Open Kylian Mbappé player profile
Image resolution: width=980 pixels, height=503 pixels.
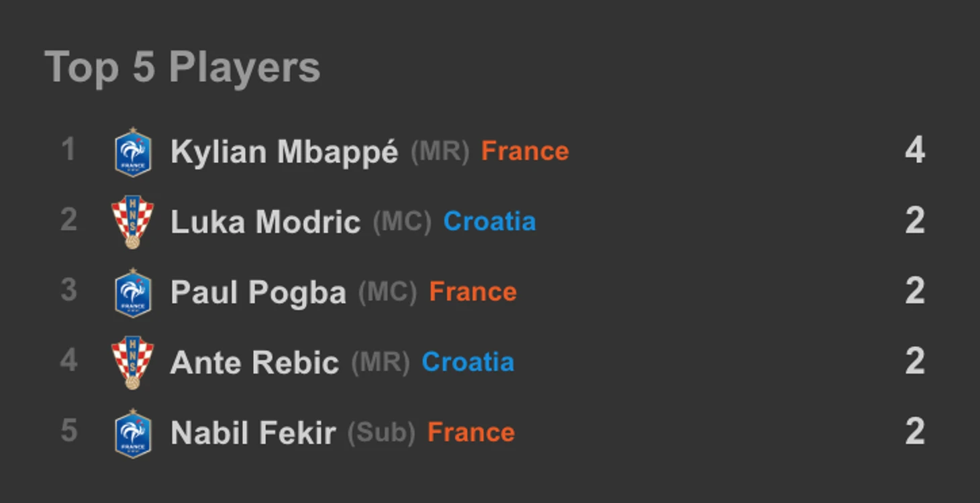(x=285, y=152)
